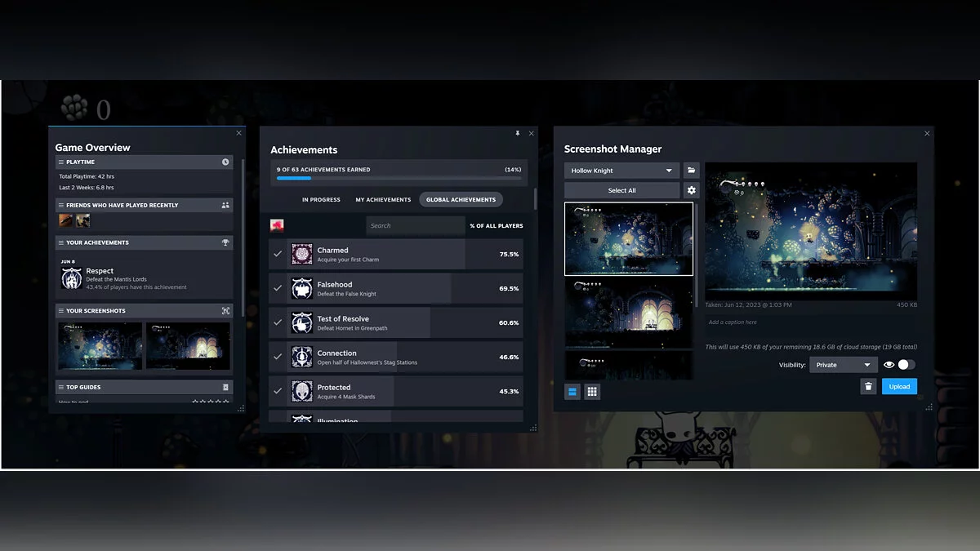Open screenshots folder with the folder icon
The height and width of the screenshot is (551, 980).
point(692,171)
